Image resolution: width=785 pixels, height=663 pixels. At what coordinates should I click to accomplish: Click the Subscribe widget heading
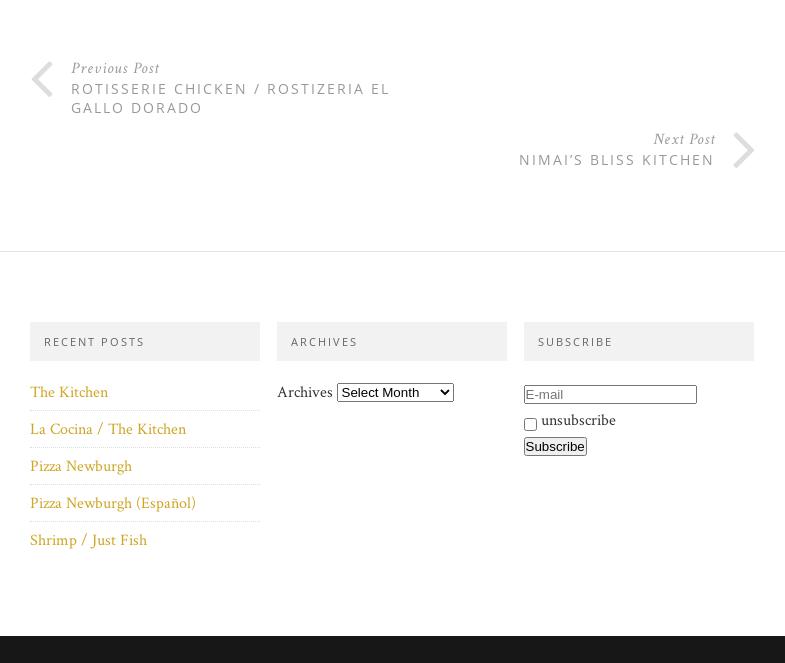tap(575, 342)
